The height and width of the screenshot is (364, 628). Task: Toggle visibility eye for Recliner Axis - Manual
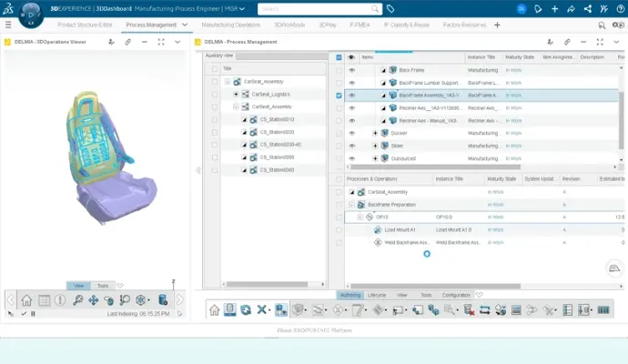pyautogui.click(x=351, y=120)
